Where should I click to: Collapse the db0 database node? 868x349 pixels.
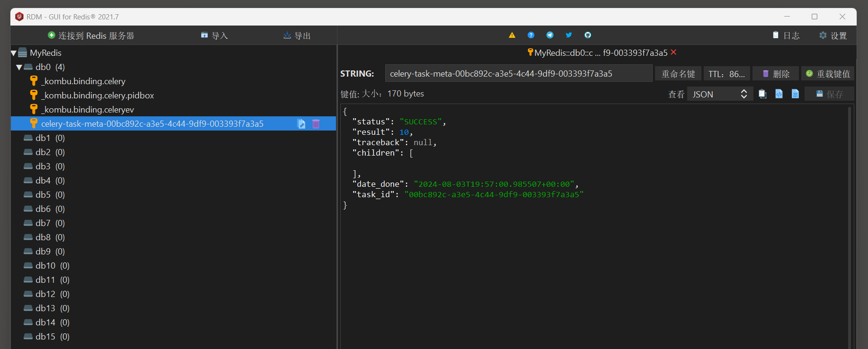pyautogui.click(x=19, y=67)
